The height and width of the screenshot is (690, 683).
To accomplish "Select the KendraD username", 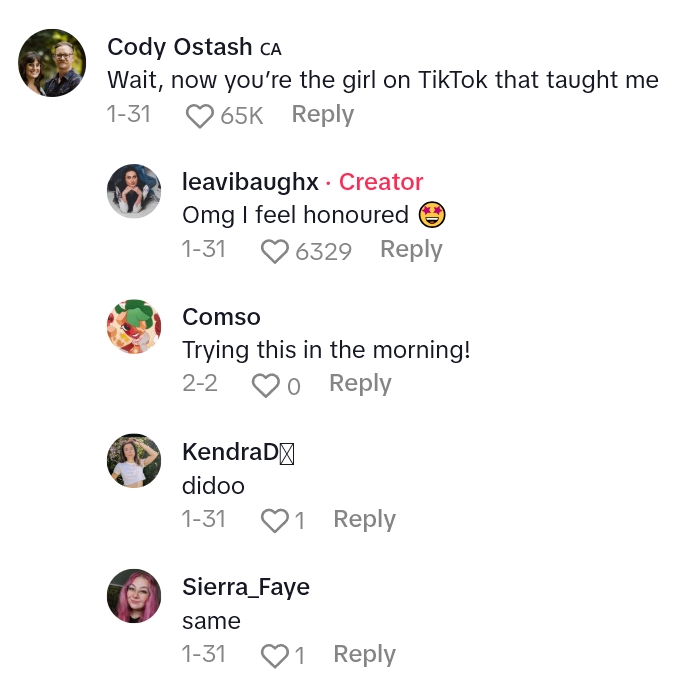I will 232,452.
